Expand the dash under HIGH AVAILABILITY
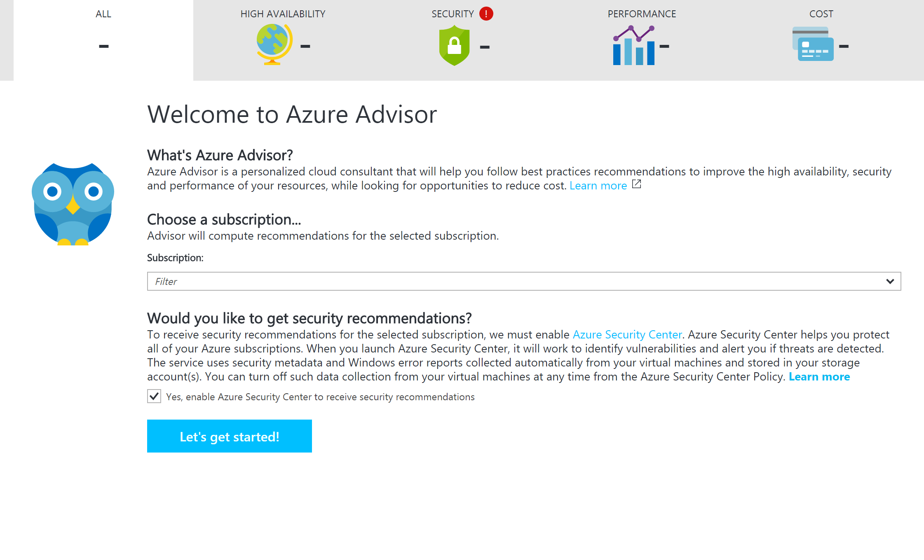 click(306, 47)
